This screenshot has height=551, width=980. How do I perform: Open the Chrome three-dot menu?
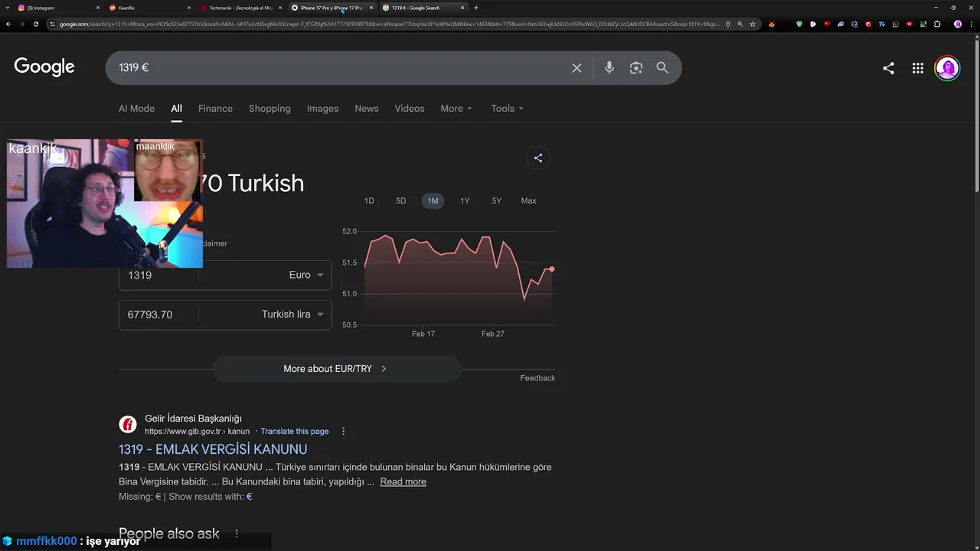point(971,24)
